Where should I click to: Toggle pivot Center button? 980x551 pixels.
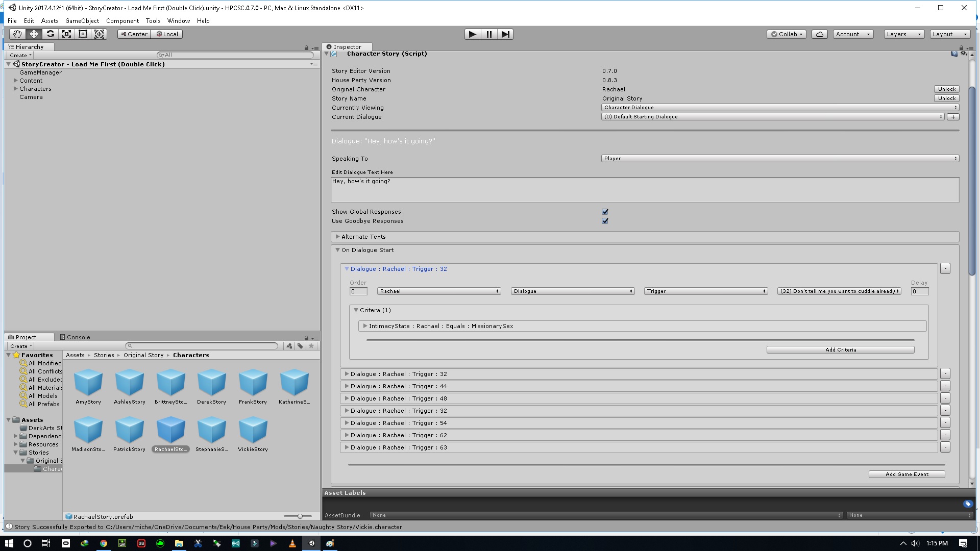(134, 34)
